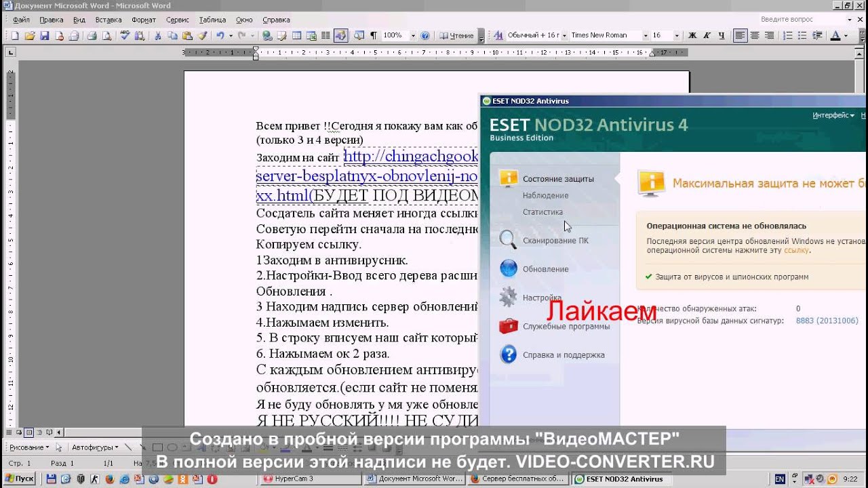Open the Start menu (Пуск)

point(20,479)
